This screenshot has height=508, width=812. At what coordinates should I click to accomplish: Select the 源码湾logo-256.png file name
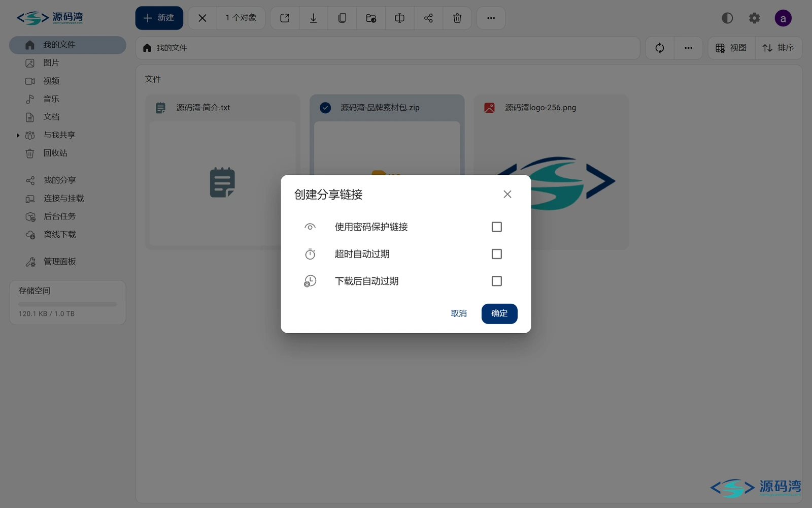[540, 108]
